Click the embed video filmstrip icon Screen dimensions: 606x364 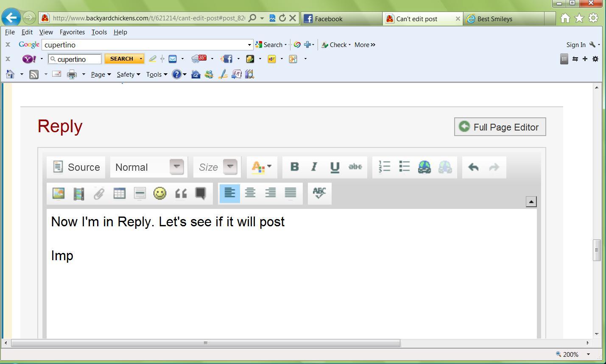[78, 194]
